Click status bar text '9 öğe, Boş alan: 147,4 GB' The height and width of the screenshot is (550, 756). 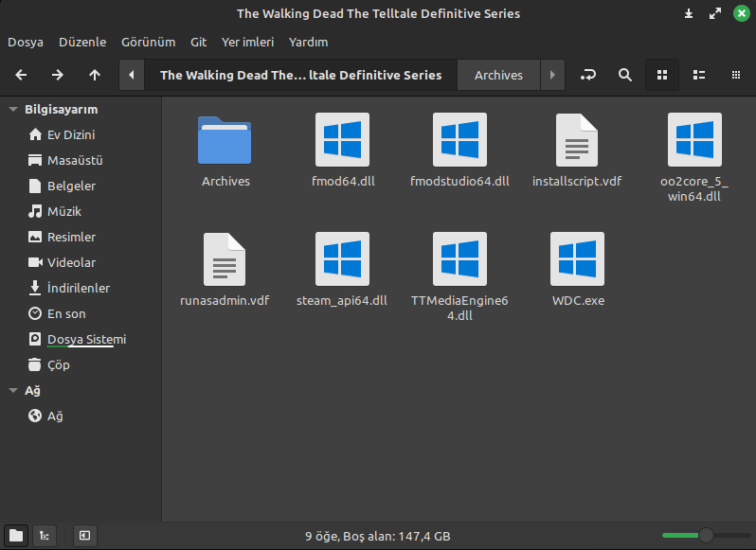pos(377,536)
